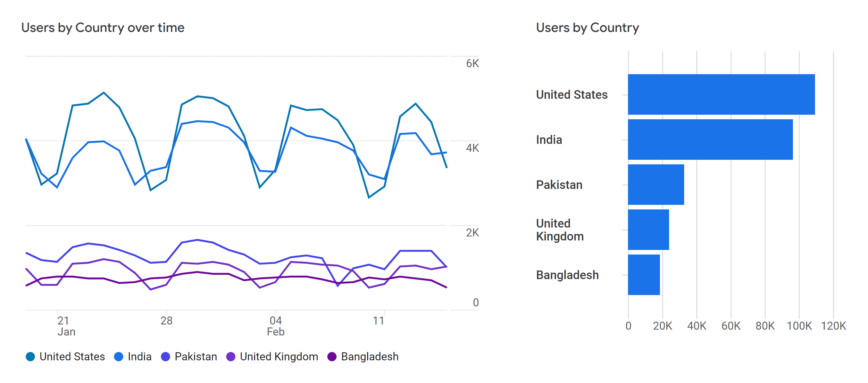Click the United Kingdom bar label
This screenshot has height=383, width=868.
coord(560,230)
